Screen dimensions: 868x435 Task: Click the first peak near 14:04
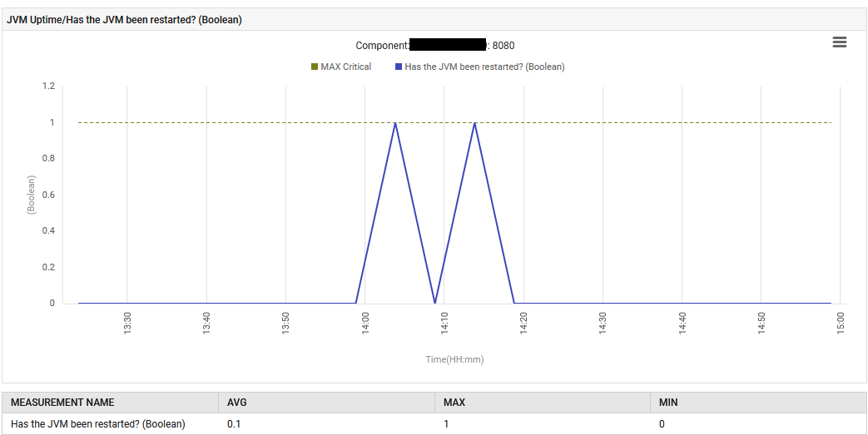[x=394, y=122]
